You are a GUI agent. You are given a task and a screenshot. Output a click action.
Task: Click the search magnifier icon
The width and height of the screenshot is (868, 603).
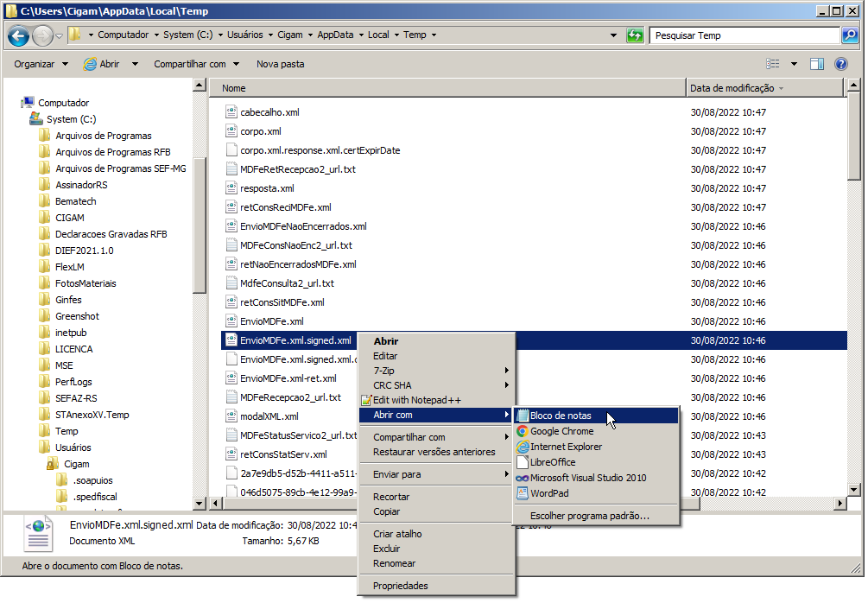click(x=850, y=35)
